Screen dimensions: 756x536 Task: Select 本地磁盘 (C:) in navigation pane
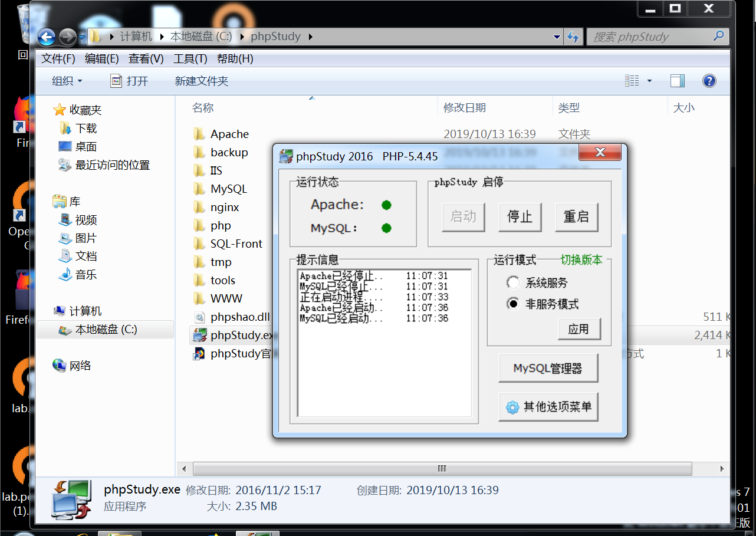106,330
